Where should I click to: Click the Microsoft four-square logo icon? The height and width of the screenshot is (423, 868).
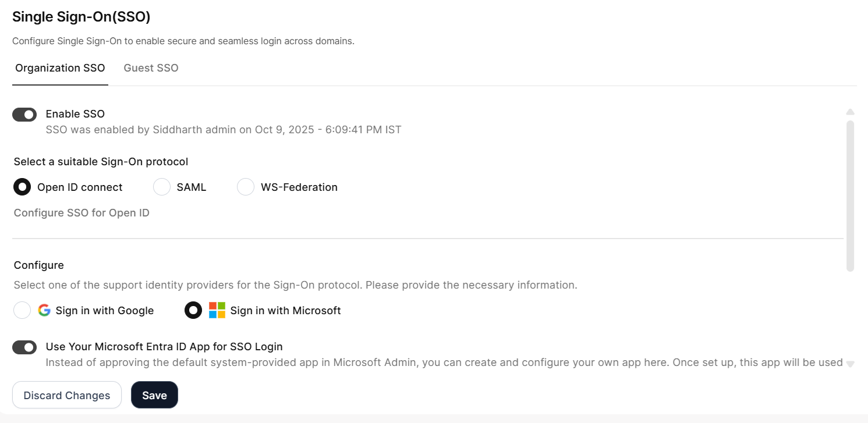click(x=217, y=310)
